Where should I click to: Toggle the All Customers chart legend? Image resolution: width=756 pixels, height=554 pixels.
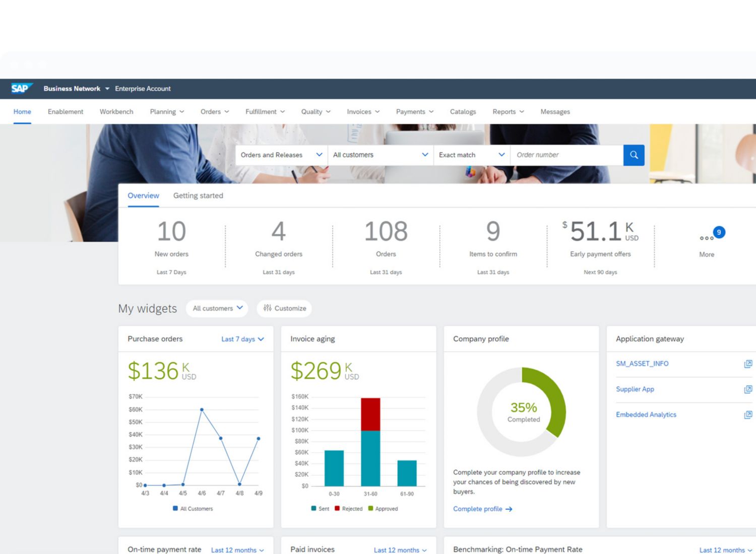click(x=193, y=509)
